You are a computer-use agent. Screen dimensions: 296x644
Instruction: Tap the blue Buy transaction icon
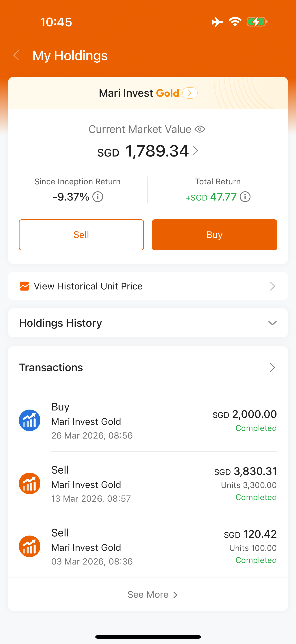point(30,420)
